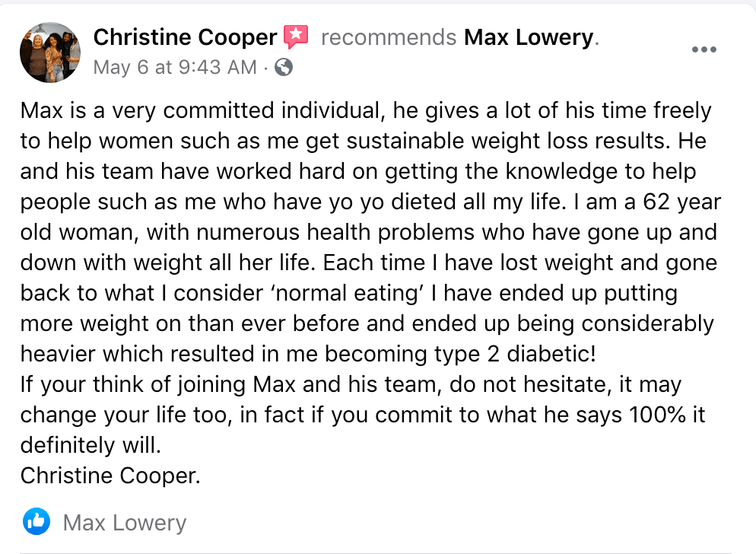Image resolution: width=756 pixels, height=554 pixels.
Task: View Max Lowery in the reactions list
Action: pyautogui.click(x=125, y=523)
